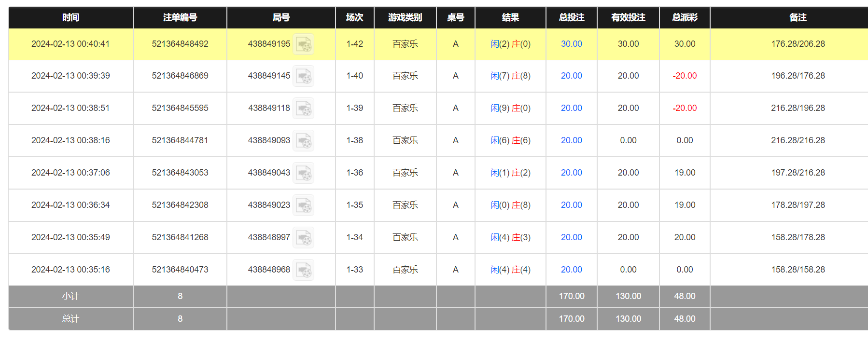The width and height of the screenshot is (868, 341).
Task: Click timestamp 2024-02-13 00:36:34
Action: [70, 205]
